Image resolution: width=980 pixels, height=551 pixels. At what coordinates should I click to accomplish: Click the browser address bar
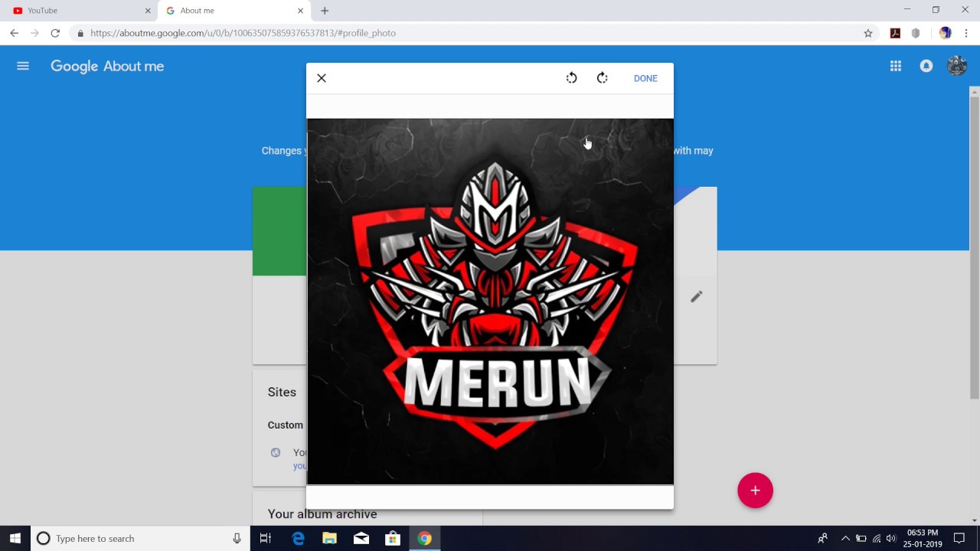306,33
